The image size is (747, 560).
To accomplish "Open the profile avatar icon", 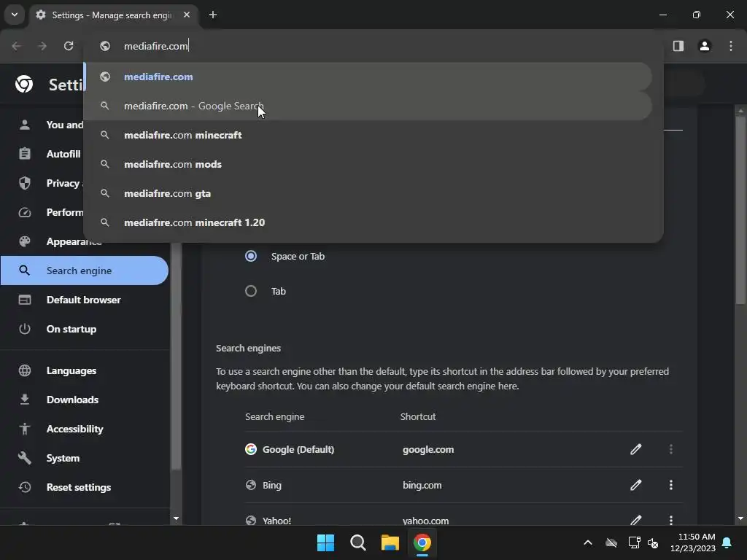I will pos(705,46).
